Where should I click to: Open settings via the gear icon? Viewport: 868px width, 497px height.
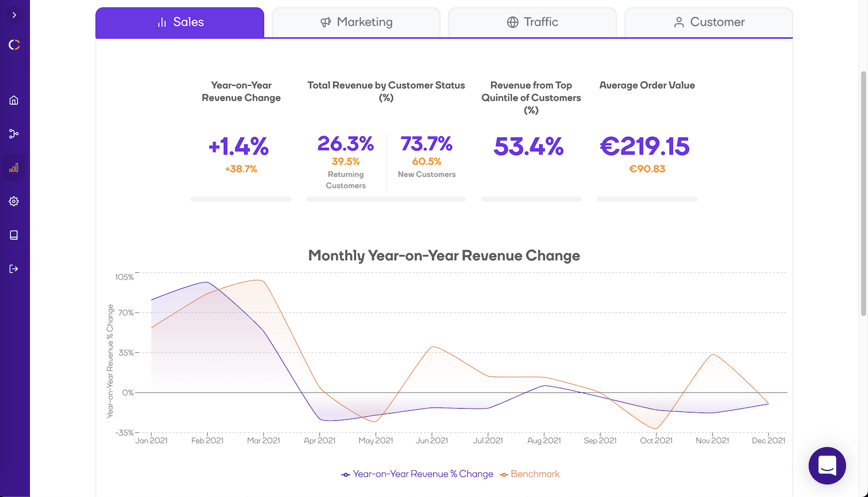14,202
